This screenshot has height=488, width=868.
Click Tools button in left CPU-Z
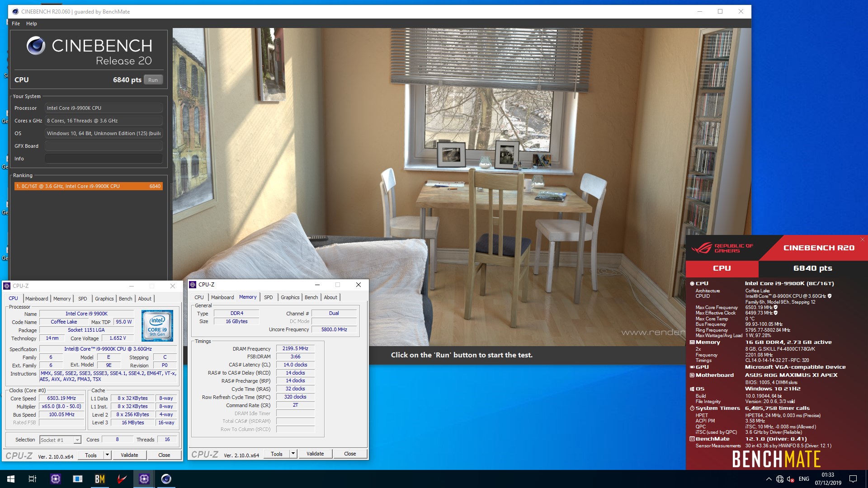[x=91, y=455]
